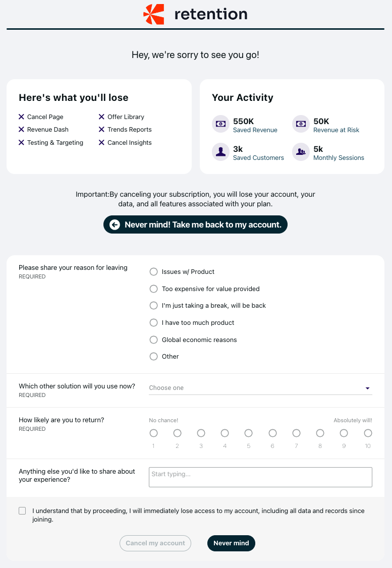This screenshot has height=568, width=392.
Task: Click the X icon beside Cancel Page
Action: point(21,117)
